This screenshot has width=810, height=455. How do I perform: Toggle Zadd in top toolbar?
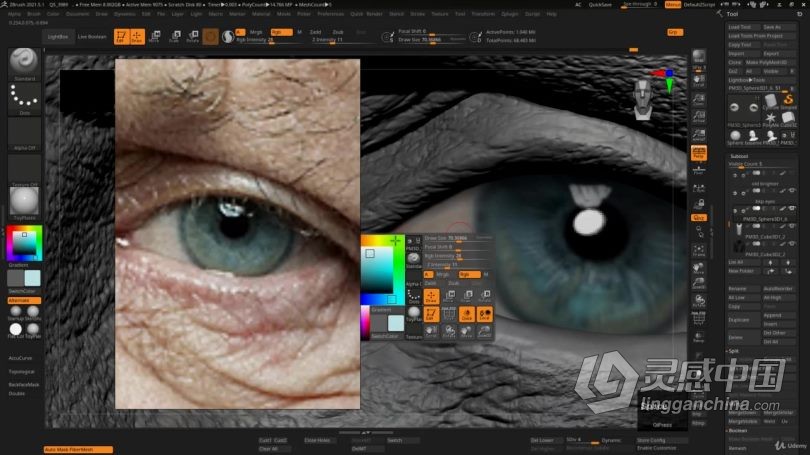coord(316,32)
